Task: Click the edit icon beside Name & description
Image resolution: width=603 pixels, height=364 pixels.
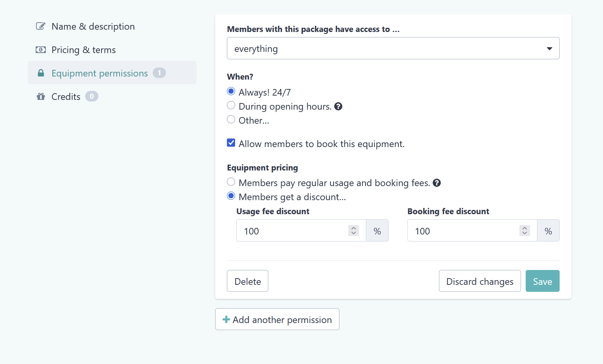Action: click(41, 26)
